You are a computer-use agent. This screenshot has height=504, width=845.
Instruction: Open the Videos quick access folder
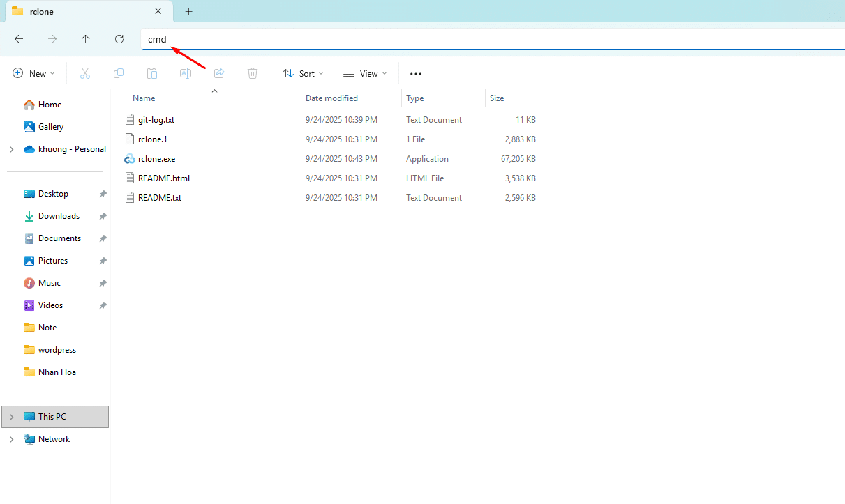tap(50, 305)
